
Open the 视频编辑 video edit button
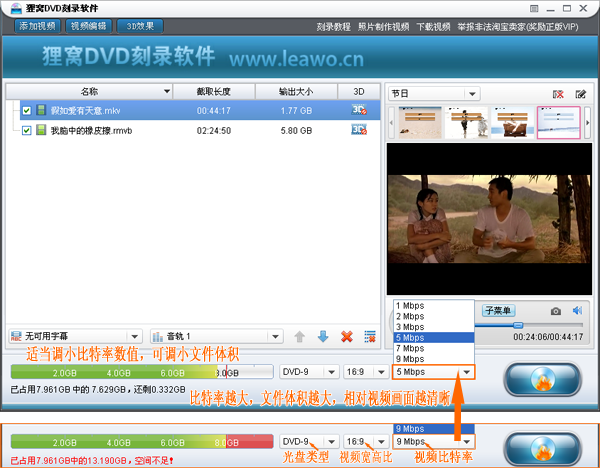tap(89, 26)
